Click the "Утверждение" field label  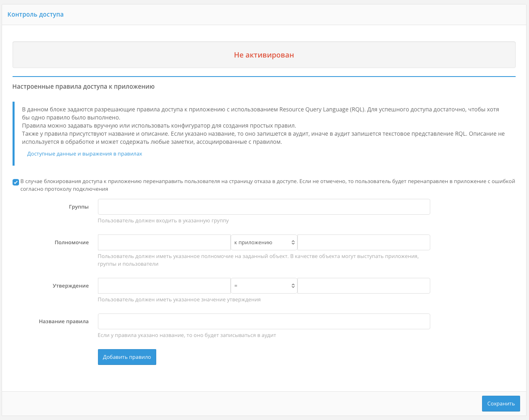(x=70, y=286)
